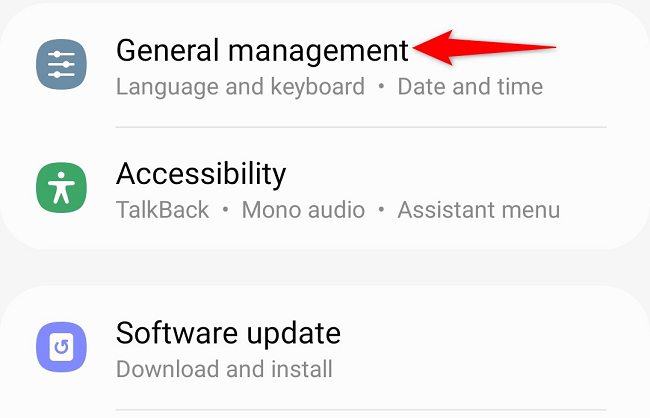Click the dot between Mono audio and Assistant
The image size is (650, 418).
381,211
